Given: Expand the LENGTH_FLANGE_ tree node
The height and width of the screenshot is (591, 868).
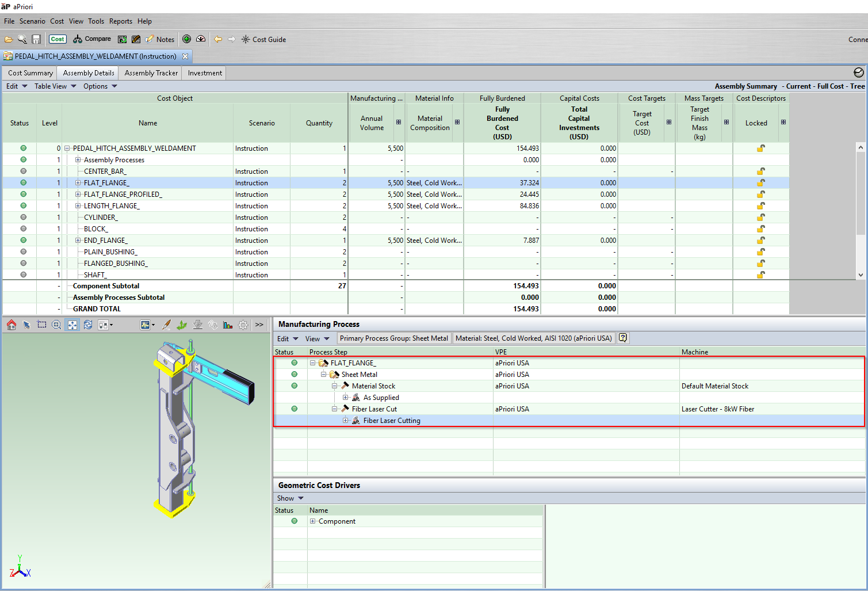Looking at the screenshot, I should click(78, 206).
